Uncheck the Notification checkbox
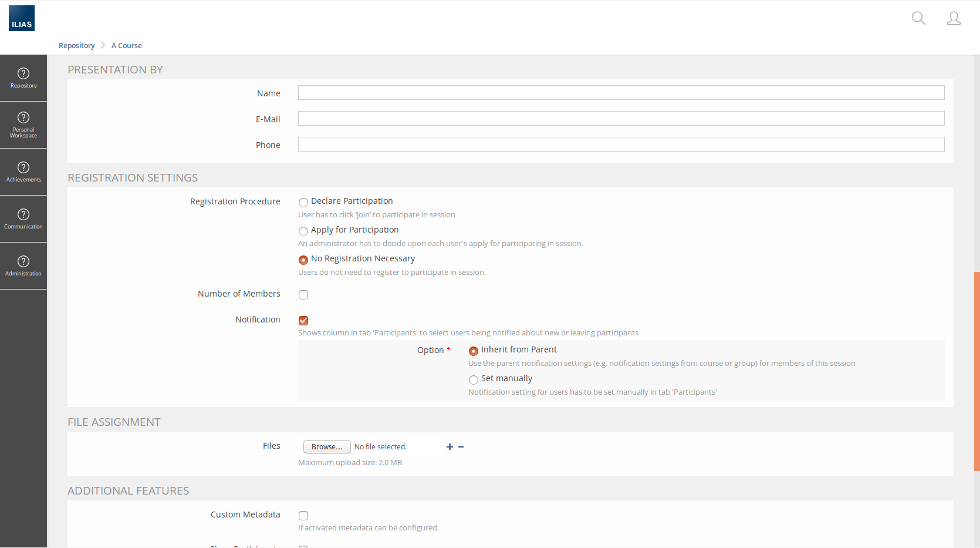 pos(303,321)
